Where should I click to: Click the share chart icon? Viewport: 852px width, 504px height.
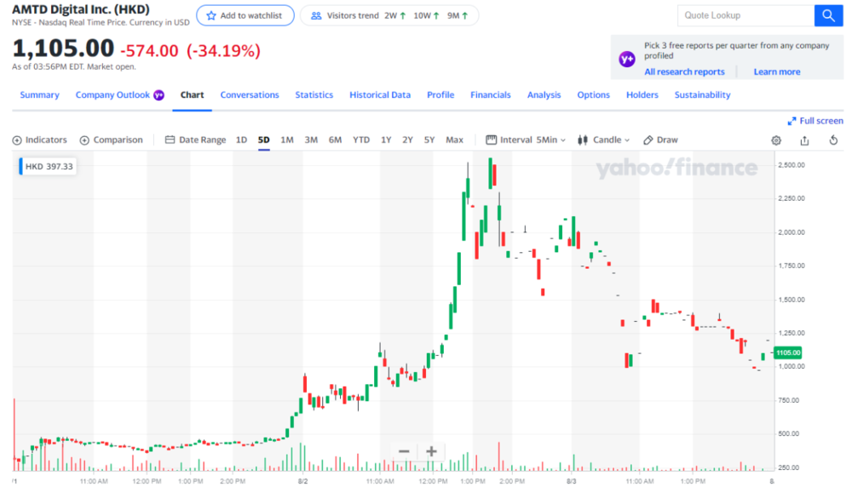(804, 140)
